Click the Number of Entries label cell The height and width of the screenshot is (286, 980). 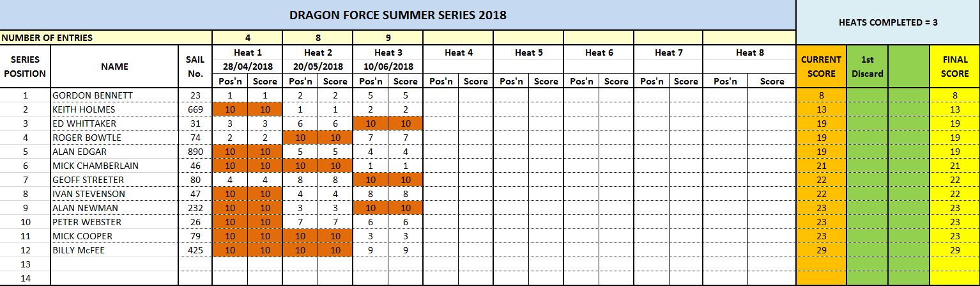pos(106,38)
